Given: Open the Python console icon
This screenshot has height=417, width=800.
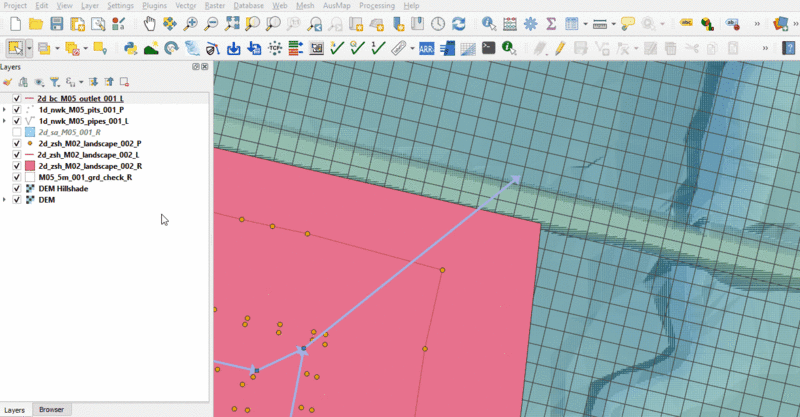Looking at the screenshot, I should pyautogui.click(x=130, y=47).
